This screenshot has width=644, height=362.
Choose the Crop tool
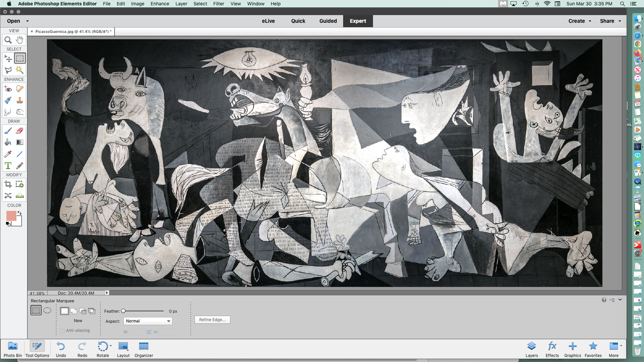(8, 184)
